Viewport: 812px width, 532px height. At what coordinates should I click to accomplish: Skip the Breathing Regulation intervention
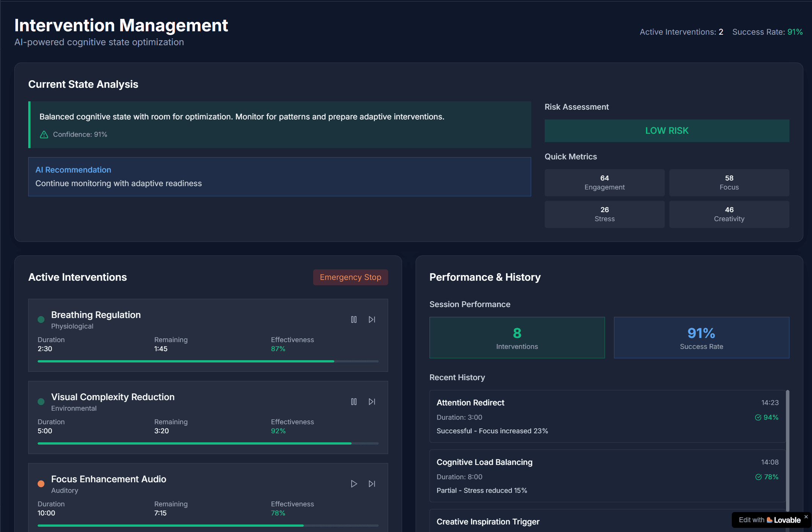[372, 320]
